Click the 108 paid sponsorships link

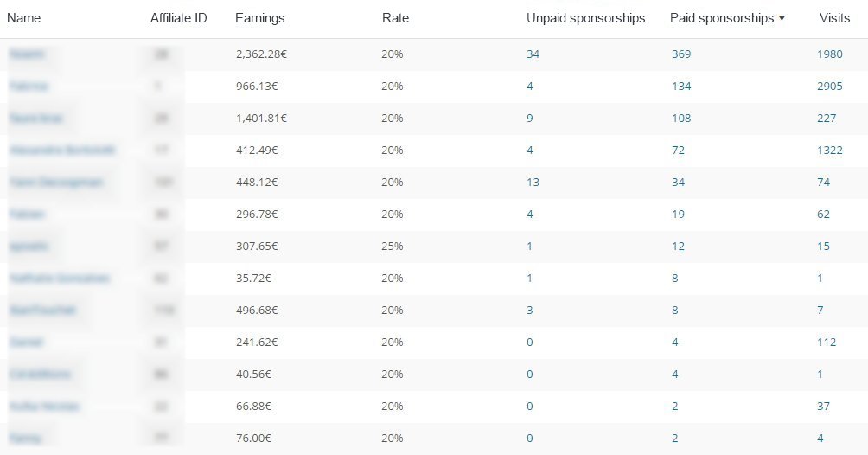[681, 119]
